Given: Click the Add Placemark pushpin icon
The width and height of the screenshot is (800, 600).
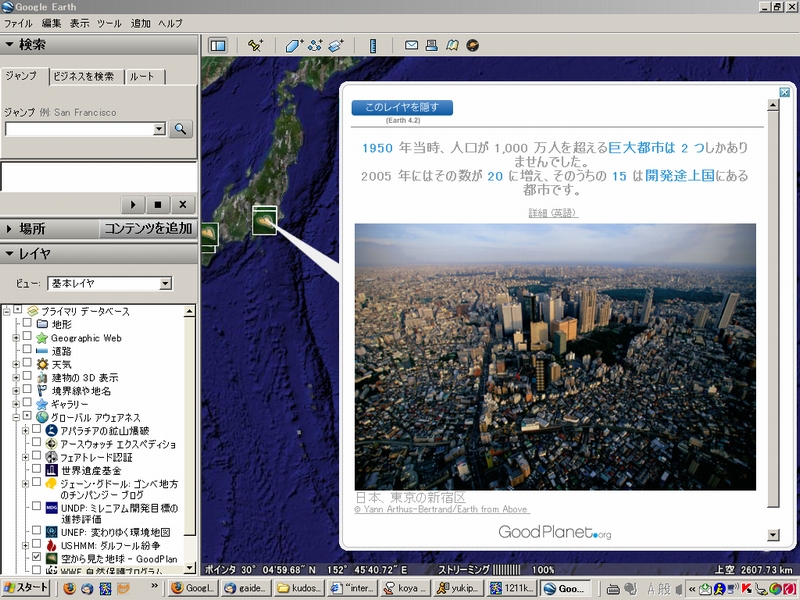Looking at the screenshot, I should coord(255,45).
